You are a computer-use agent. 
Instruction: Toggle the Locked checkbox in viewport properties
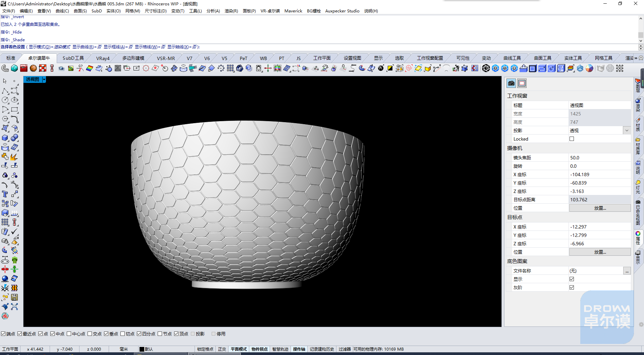[x=572, y=139]
